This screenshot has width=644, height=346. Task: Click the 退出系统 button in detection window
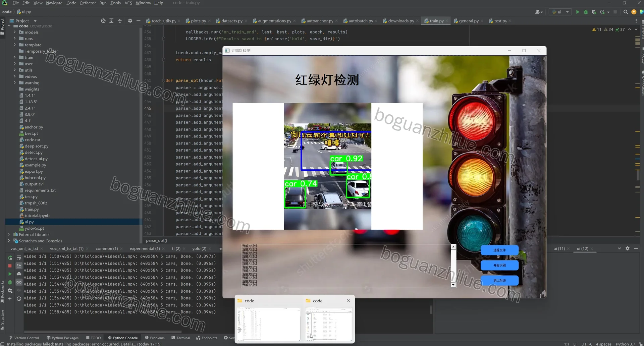[499, 280]
